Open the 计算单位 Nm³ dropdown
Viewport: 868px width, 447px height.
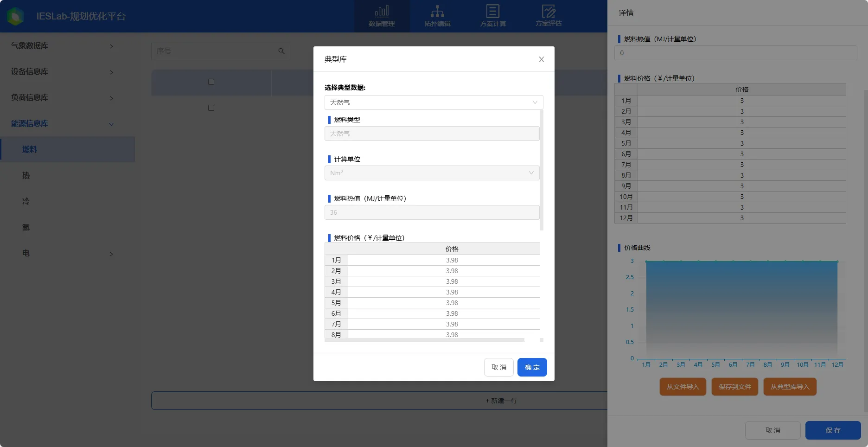pos(432,173)
